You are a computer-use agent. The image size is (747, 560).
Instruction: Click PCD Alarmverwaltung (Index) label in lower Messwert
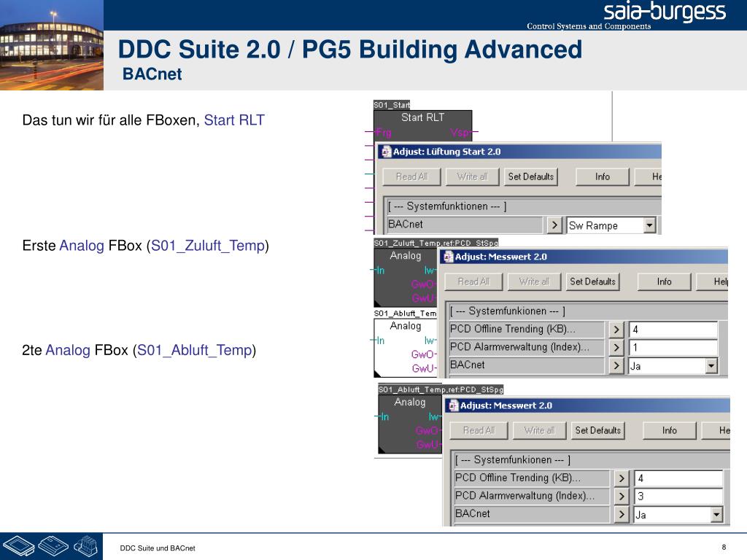pos(525,496)
